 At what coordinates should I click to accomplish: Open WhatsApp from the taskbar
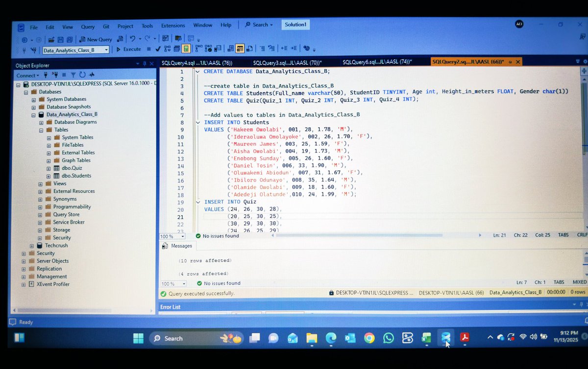coord(388,338)
